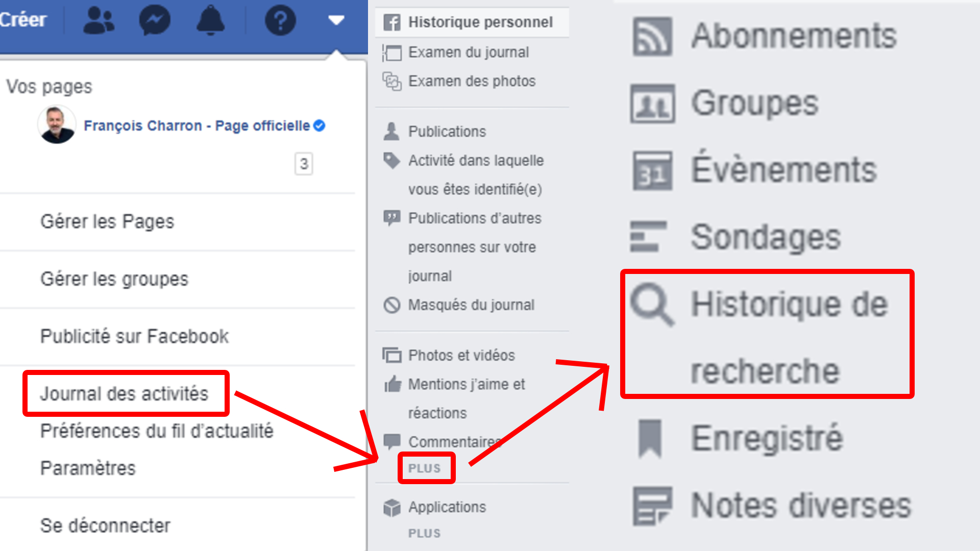Click Groupes people icon
Screen dimensions: 980x551
point(652,104)
